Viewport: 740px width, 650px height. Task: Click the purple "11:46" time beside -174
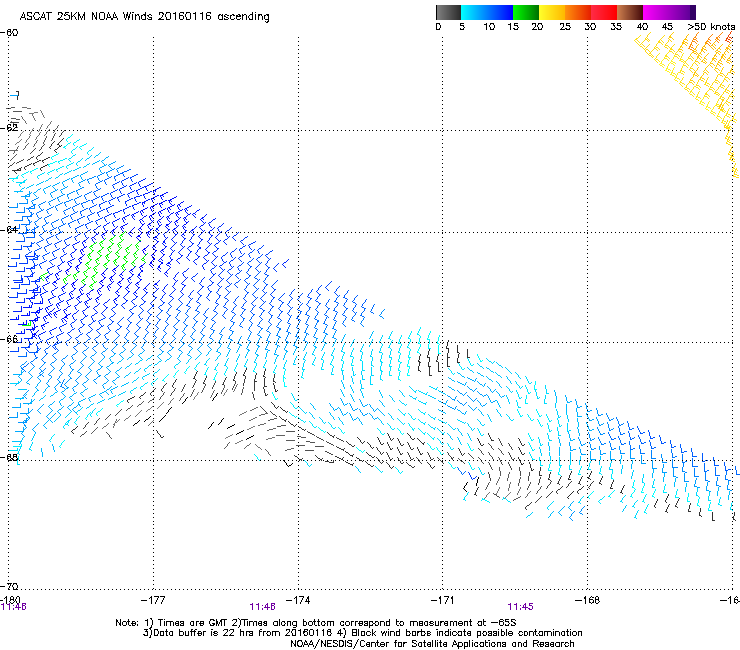(x=262, y=607)
